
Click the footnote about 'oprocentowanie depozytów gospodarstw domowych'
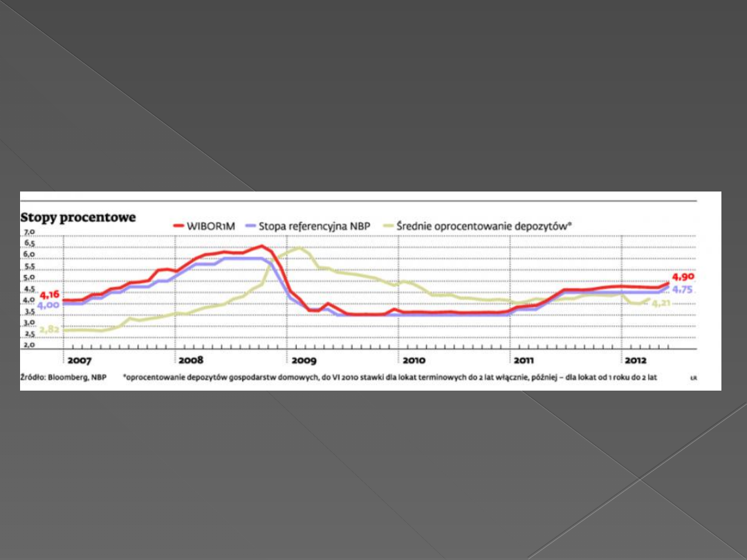[389, 378]
